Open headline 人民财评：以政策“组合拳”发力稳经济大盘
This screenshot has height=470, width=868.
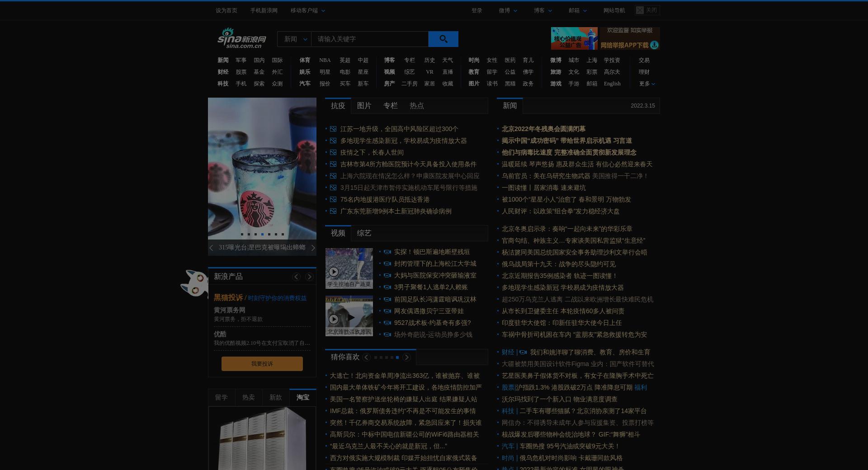561,211
